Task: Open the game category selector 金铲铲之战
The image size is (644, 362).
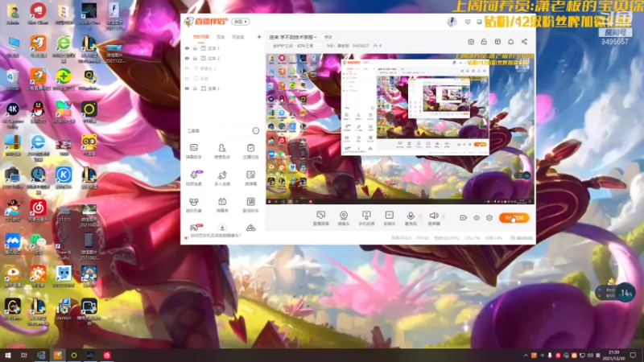Action: pyautogui.click(x=294, y=46)
